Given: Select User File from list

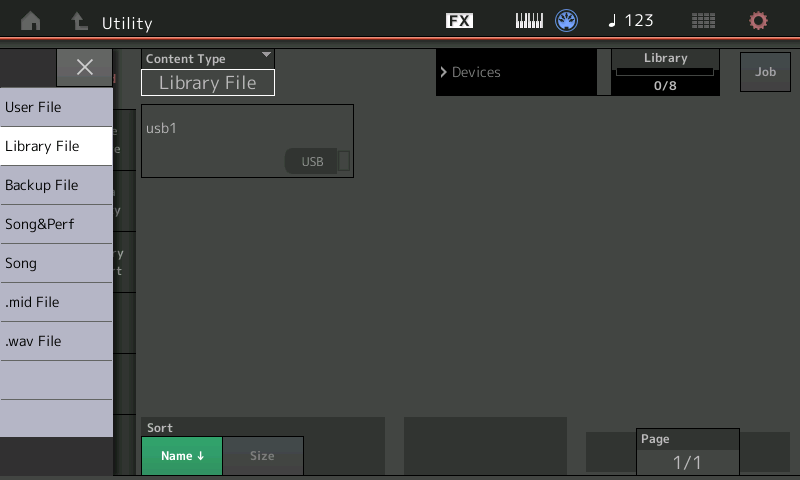Looking at the screenshot, I should (x=56, y=107).
